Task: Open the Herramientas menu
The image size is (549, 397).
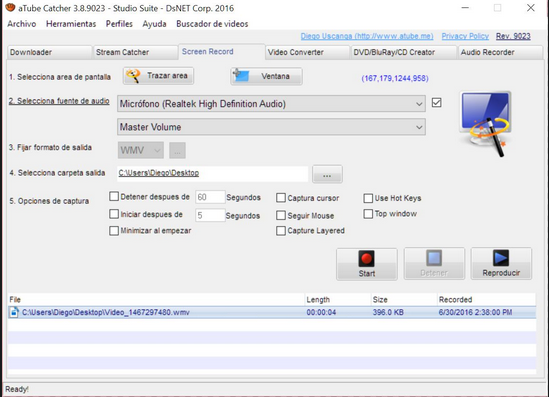Action: (x=71, y=24)
